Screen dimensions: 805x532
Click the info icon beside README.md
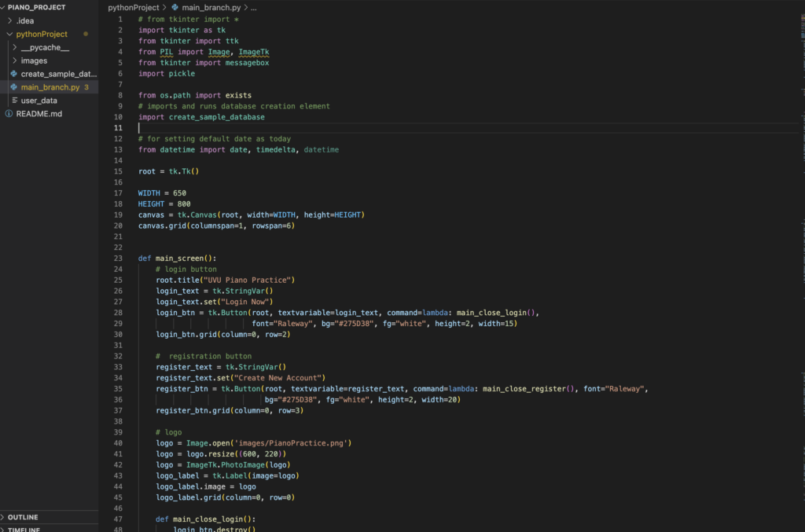pos(9,114)
